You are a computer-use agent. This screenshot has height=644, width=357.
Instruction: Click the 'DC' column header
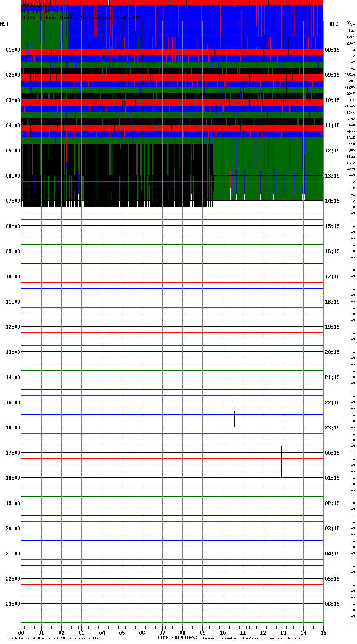(x=349, y=23)
